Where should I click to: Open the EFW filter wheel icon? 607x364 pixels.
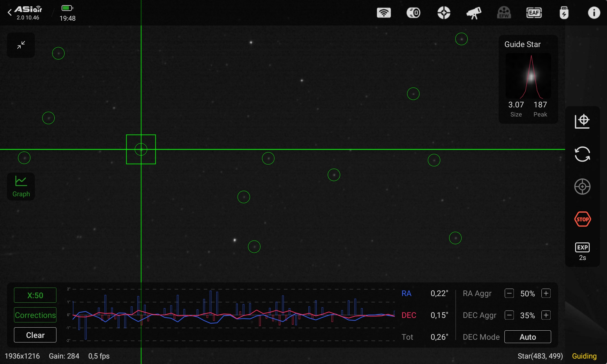504,13
